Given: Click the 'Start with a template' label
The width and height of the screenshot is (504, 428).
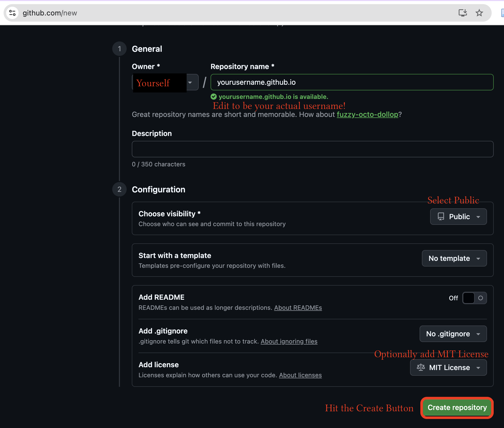Looking at the screenshot, I should (175, 255).
